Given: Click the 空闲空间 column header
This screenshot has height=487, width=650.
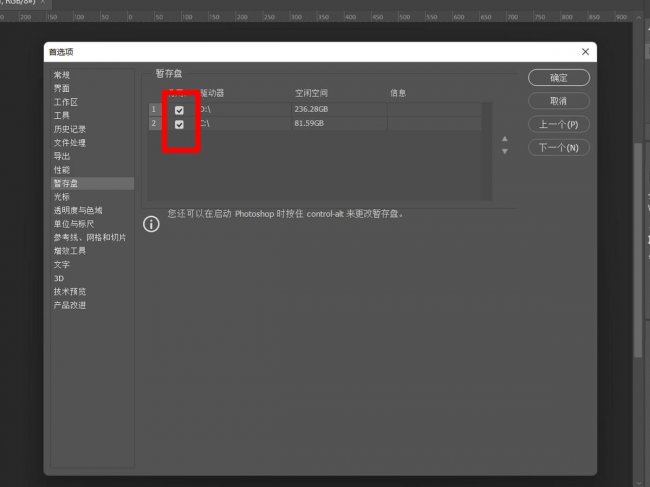Looking at the screenshot, I should pyautogui.click(x=311, y=93).
